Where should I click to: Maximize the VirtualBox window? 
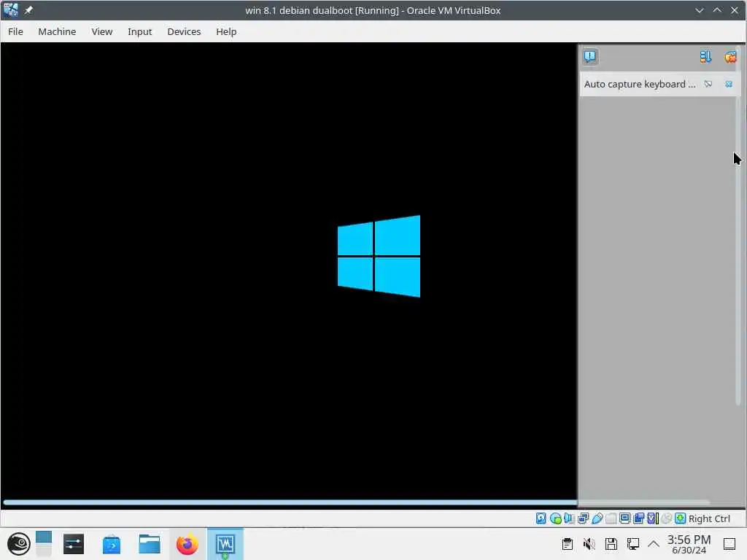(717, 10)
